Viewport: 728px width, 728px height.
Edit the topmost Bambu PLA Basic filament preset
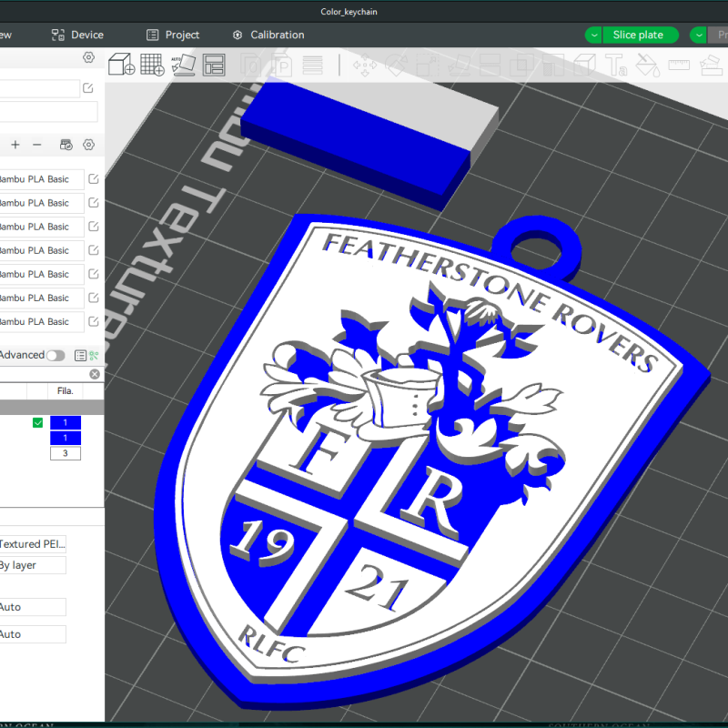tap(94, 178)
